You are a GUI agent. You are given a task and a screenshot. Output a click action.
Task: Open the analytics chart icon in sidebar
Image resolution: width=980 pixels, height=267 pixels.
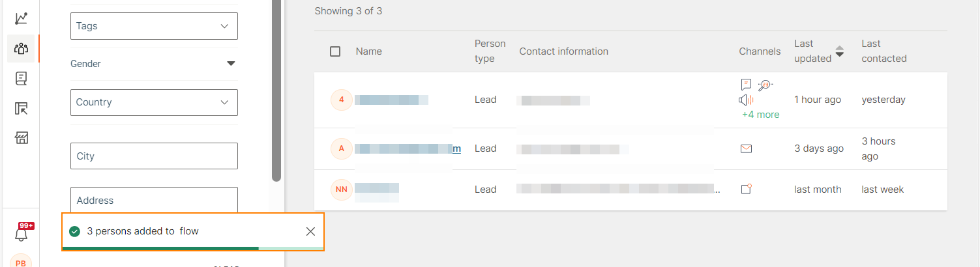pos(21,18)
